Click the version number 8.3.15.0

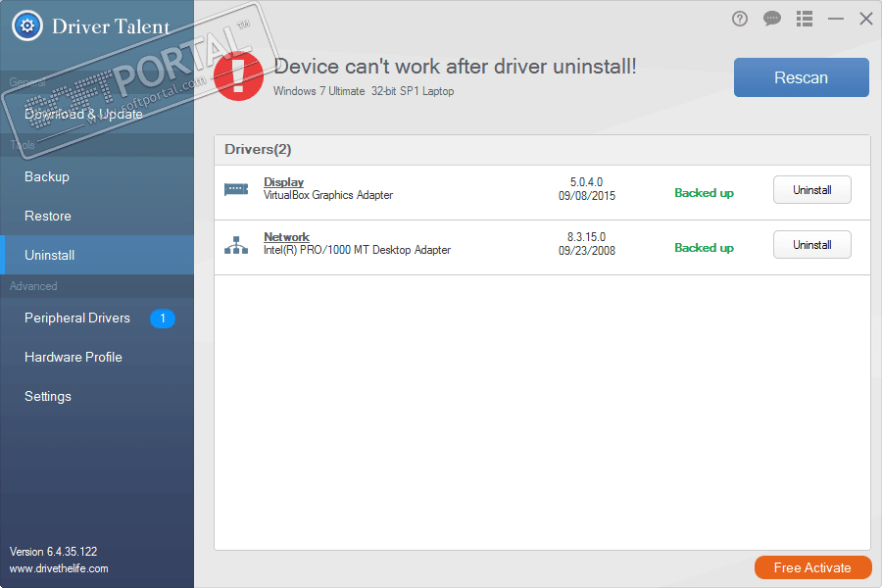point(586,237)
